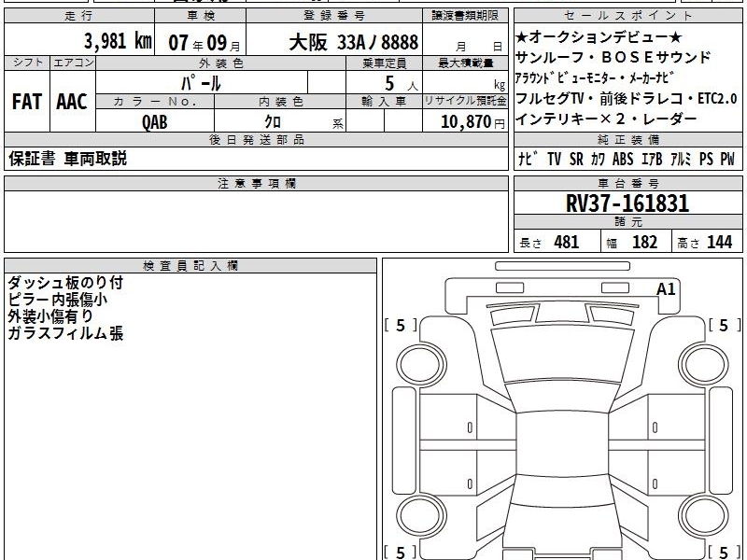Click TV in genuine equipment row
This screenshot has width=747, height=560.
pos(554,159)
